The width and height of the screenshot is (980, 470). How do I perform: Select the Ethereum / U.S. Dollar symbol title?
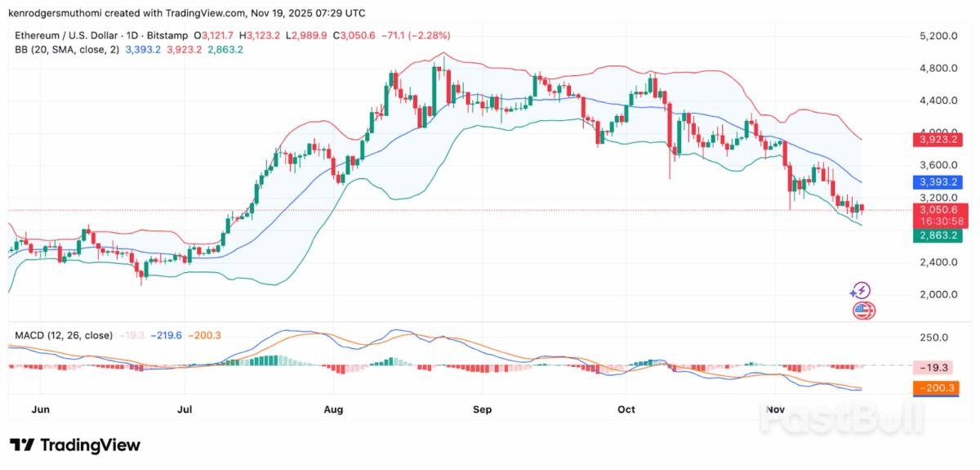[x=67, y=36]
